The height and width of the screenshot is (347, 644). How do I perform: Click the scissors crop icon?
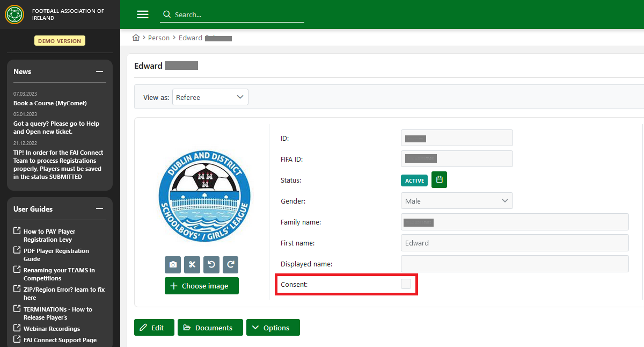192,265
